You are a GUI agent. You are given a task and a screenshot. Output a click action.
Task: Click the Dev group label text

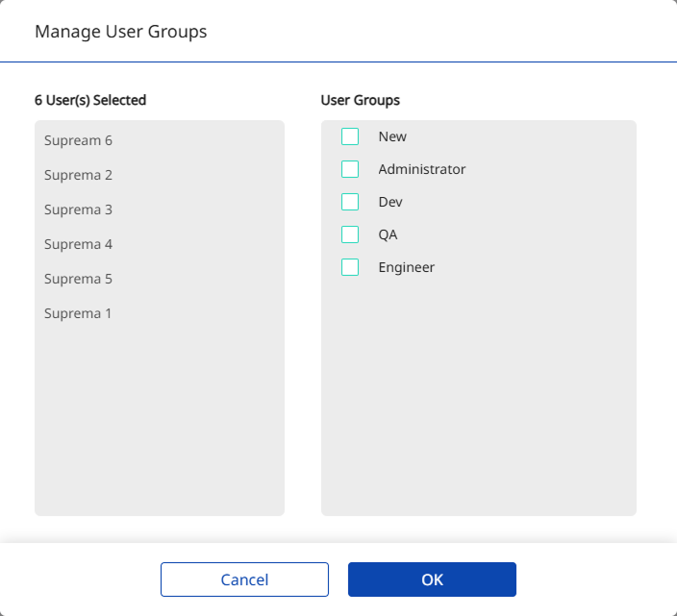click(390, 202)
